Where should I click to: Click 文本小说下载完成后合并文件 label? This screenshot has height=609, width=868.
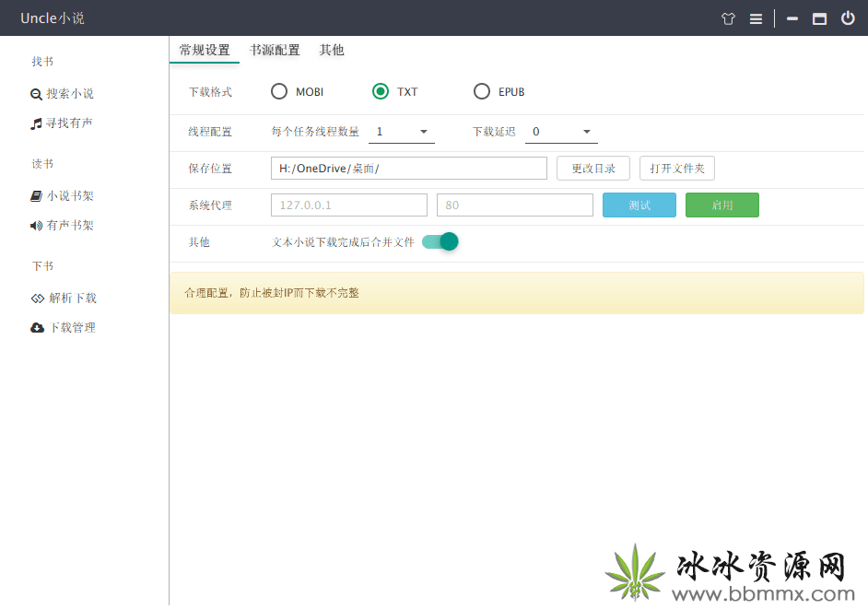coord(343,242)
